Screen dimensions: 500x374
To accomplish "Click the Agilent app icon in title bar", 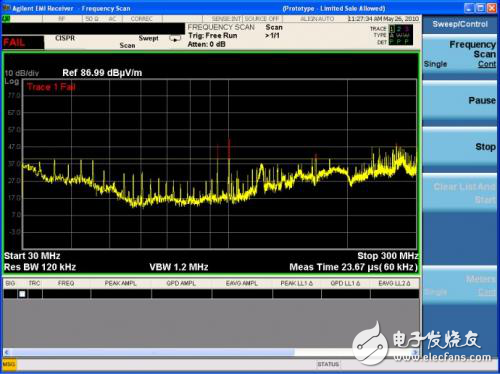I will click(x=6, y=8).
